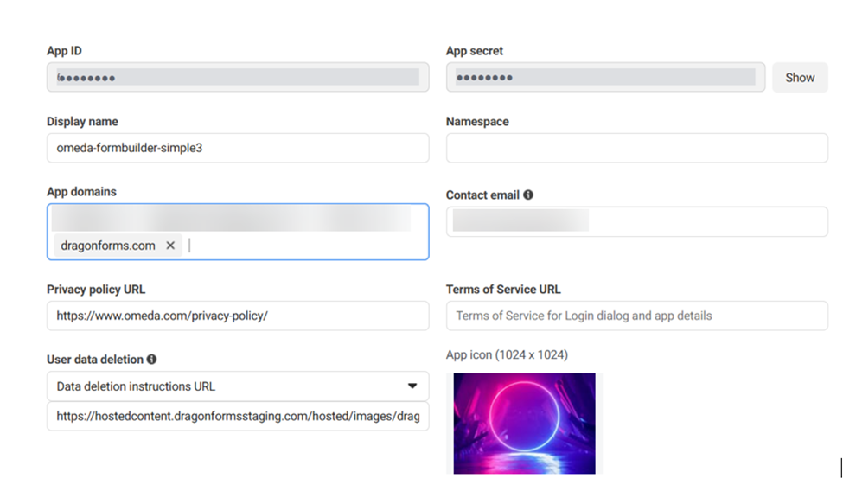Image resolution: width=843 pixels, height=504 pixels.
Task: Click the Display name input field
Action: click(238, 148)
